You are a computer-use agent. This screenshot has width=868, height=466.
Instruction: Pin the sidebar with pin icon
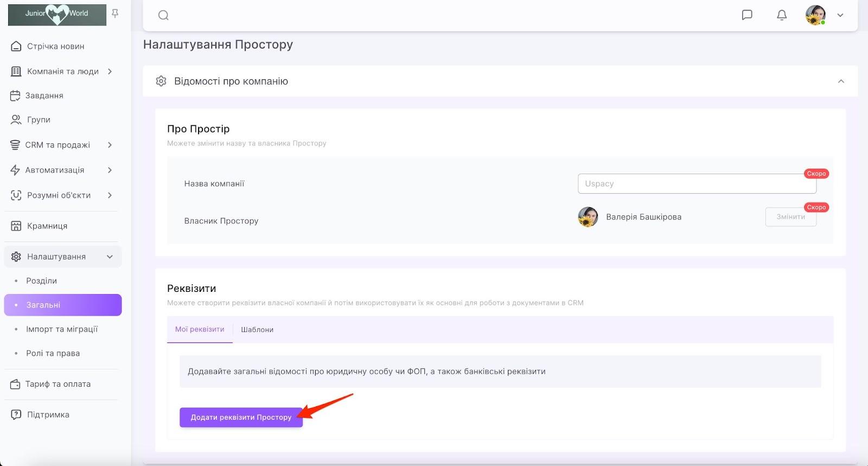[x=115, y=14]
